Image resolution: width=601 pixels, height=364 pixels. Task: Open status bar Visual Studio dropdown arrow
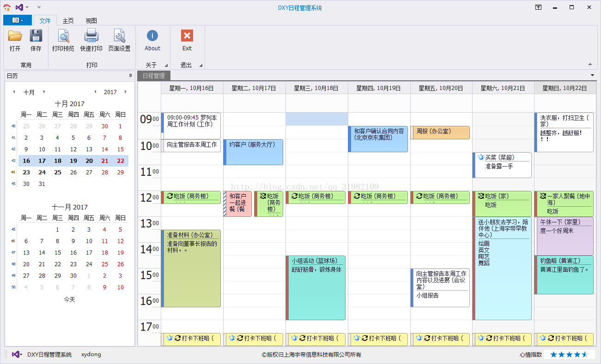tap(21, 354)
